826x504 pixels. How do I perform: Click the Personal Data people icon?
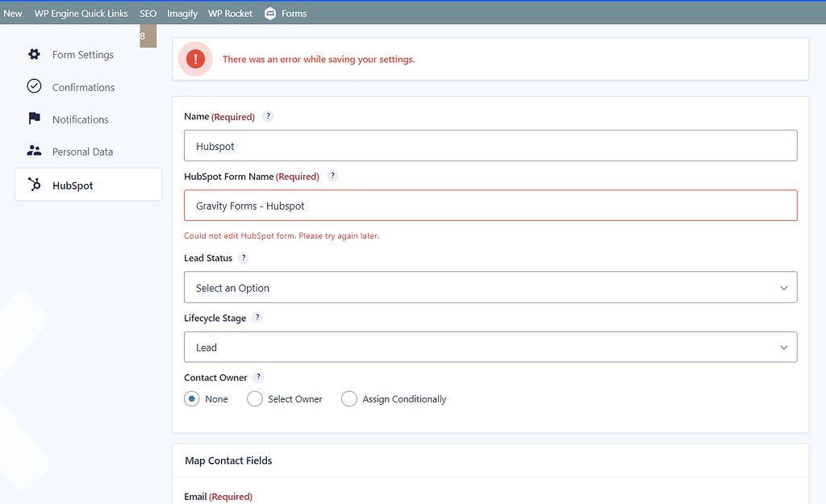[x=34, y=151]
